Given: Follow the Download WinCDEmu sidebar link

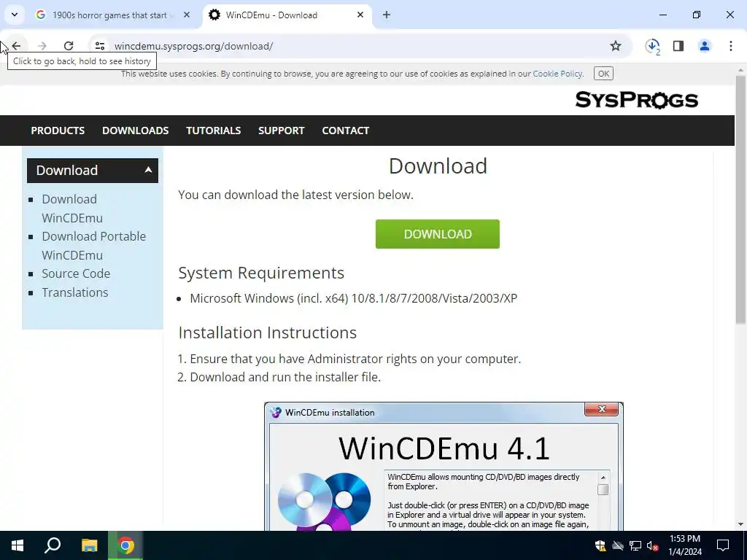Looking at the screenshot, I should [x=72, y=208].
